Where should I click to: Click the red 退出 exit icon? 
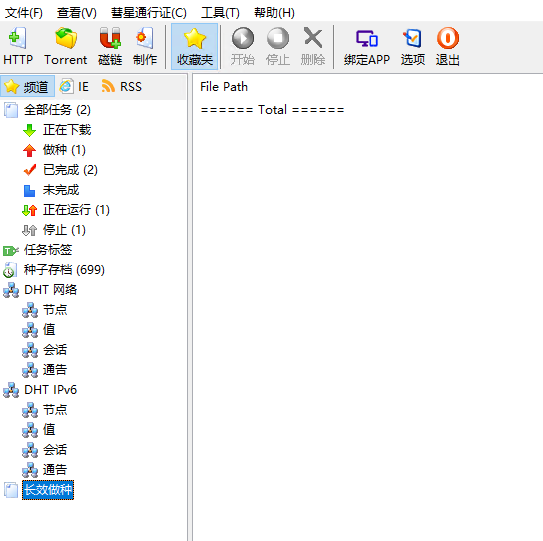coord(448,38)
